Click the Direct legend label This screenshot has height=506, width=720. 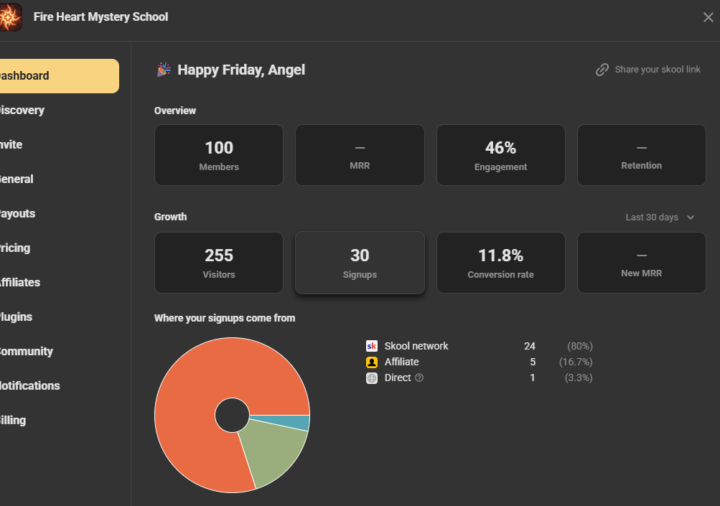tap(398, 377)
